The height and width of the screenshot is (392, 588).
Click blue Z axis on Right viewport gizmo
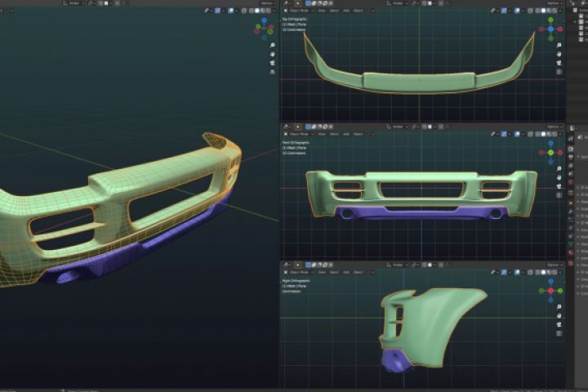click(x=550, y=281)
